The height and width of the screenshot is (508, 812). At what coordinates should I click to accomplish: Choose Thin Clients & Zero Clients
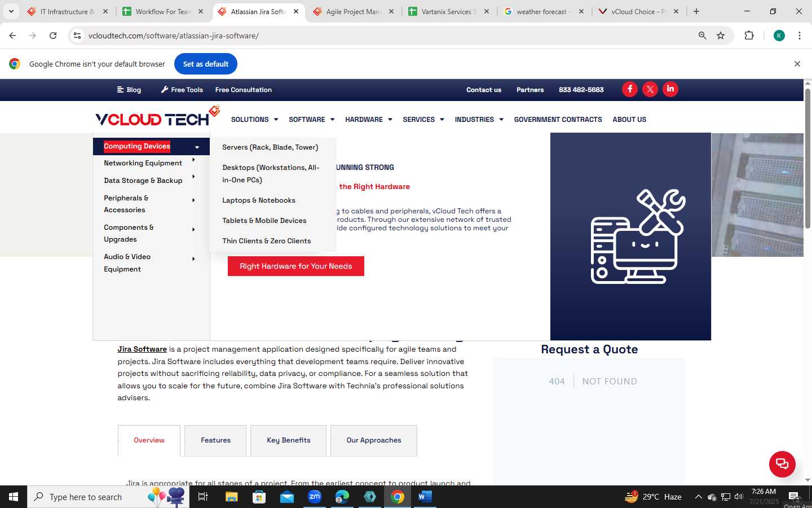tap(267, 241)
